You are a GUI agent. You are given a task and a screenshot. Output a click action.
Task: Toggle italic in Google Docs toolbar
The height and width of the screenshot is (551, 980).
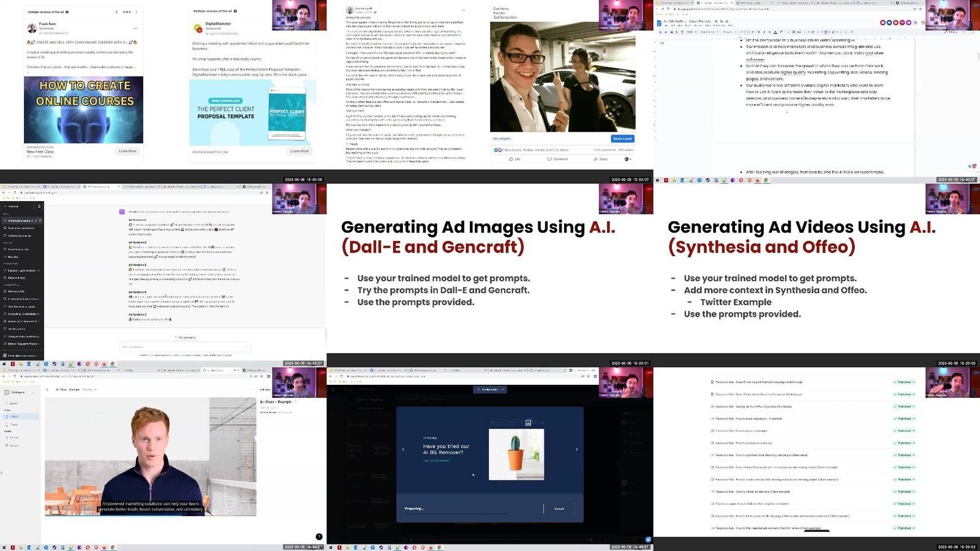point(764,32)
